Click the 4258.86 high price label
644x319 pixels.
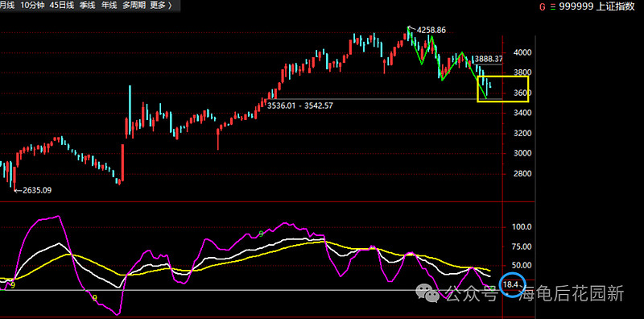pos(431,30)
